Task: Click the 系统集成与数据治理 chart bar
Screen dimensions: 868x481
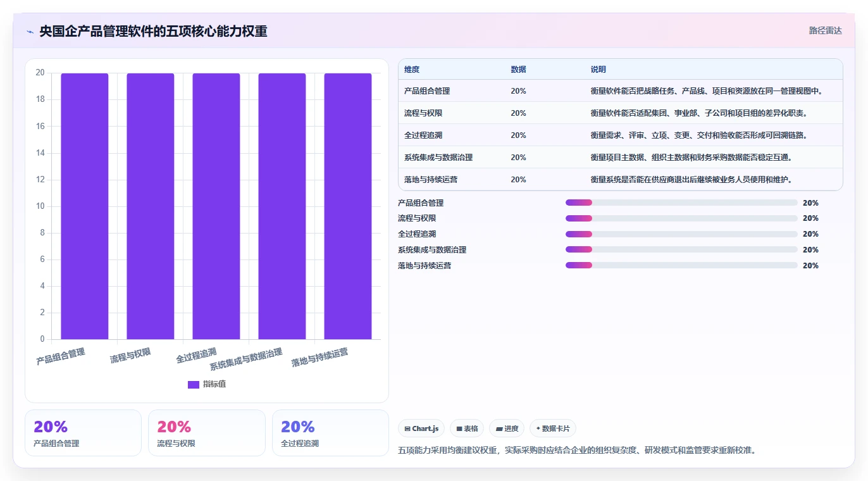Action: 282,206
